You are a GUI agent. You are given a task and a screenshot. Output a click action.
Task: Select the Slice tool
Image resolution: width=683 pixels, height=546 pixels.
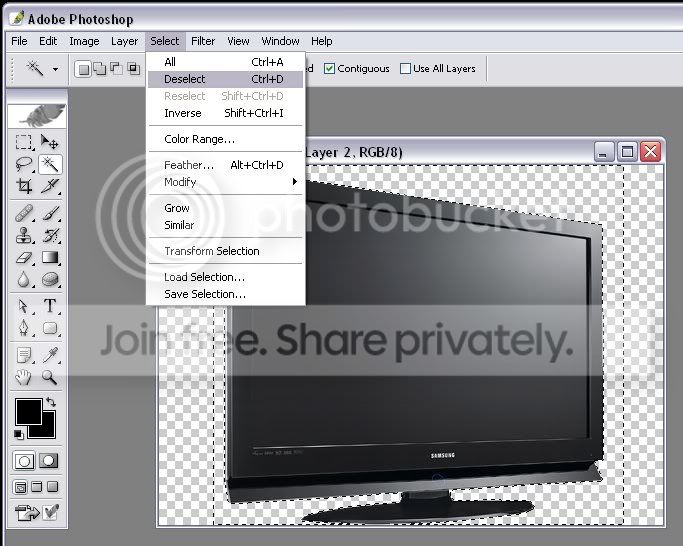pos(50,186)
